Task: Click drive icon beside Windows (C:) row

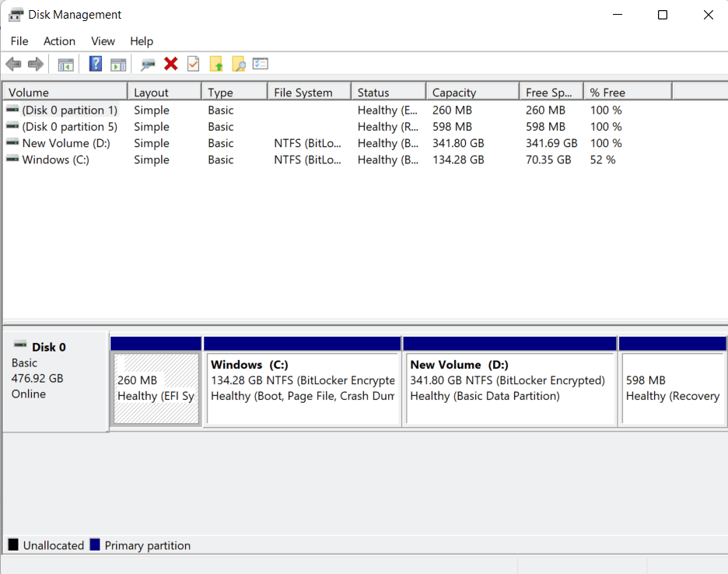Action: tap(12, 159)
